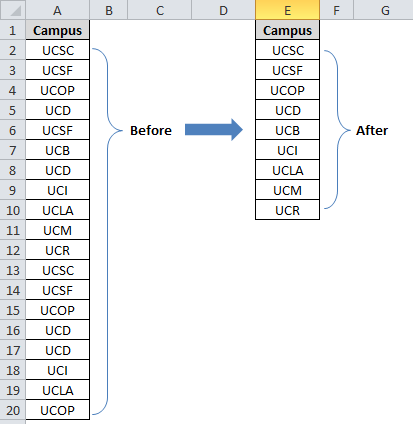Select cell A11 containing UCM
Image resolution: width=413 pixels, height=424 pixels.
pos(58,230)
